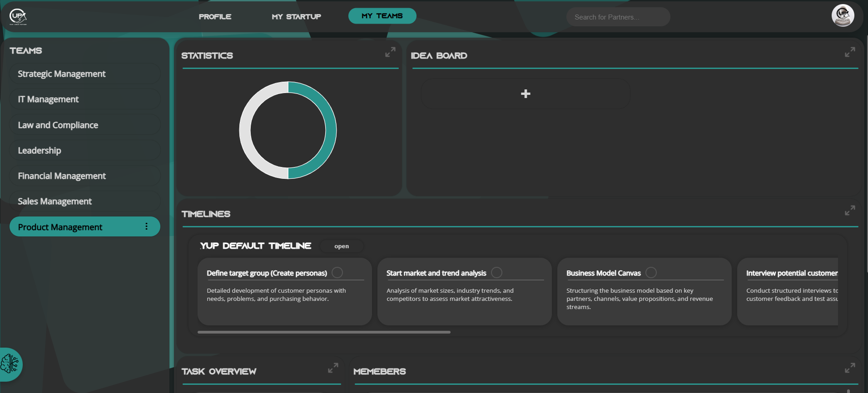Select Product Management team
The width and height of the screenshot is (868, 393).
[85, 226]
